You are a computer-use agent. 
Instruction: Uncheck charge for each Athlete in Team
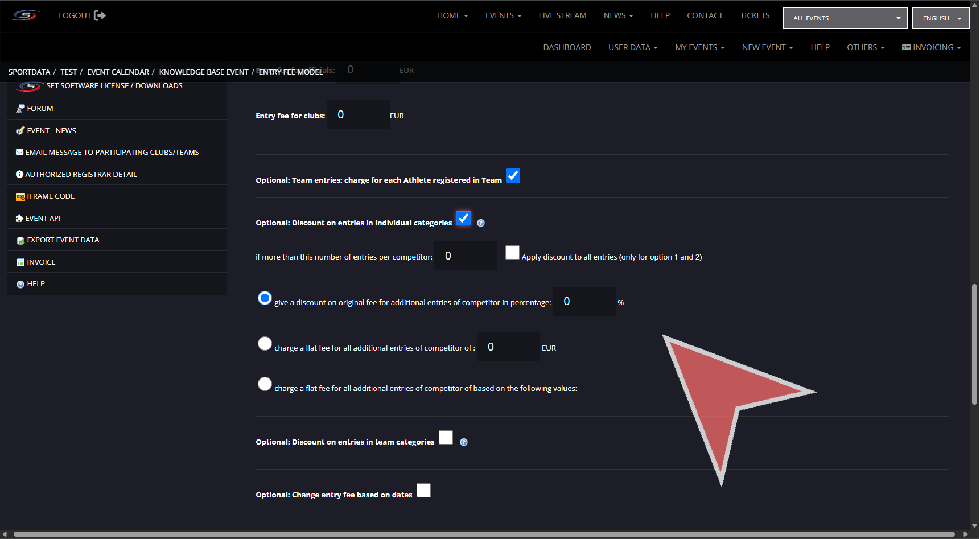513,176
